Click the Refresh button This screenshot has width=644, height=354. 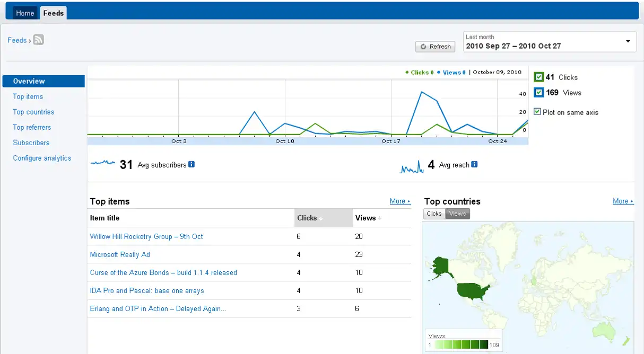[x=435, y=47]
